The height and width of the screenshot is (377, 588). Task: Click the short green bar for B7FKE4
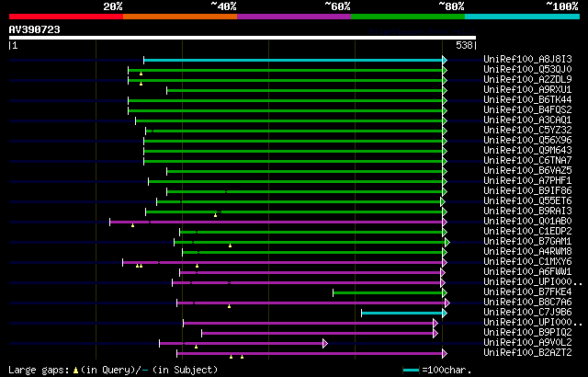[x=388, y=293]
